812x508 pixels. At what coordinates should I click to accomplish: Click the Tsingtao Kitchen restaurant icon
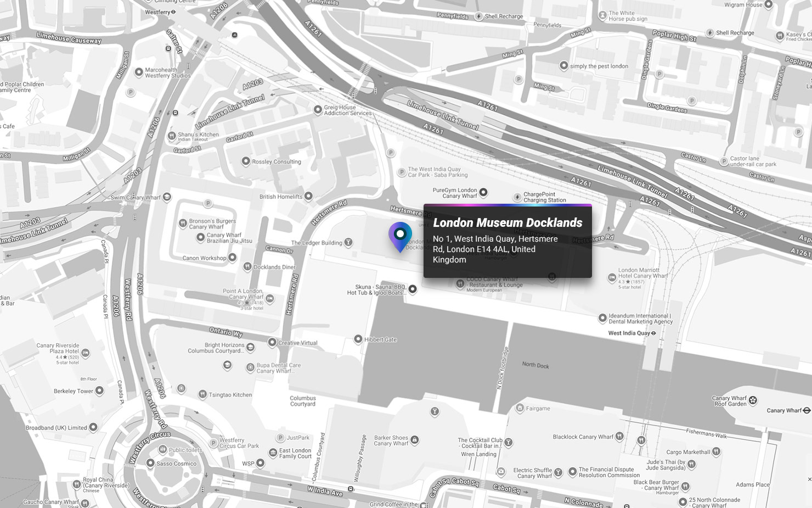pyautogui.click(x=202, y=394)
